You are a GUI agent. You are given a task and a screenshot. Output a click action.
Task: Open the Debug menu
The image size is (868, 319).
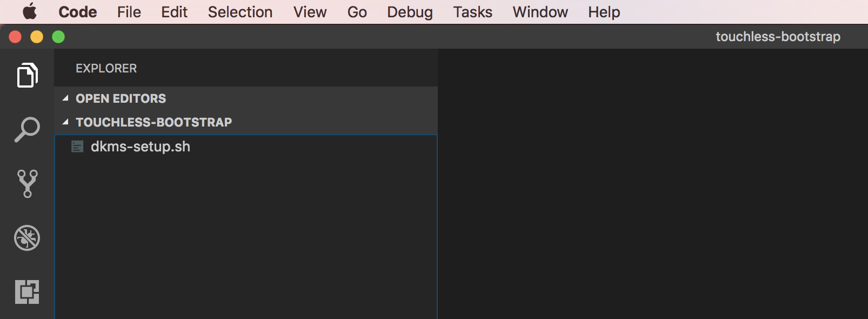tap(410, 11)
